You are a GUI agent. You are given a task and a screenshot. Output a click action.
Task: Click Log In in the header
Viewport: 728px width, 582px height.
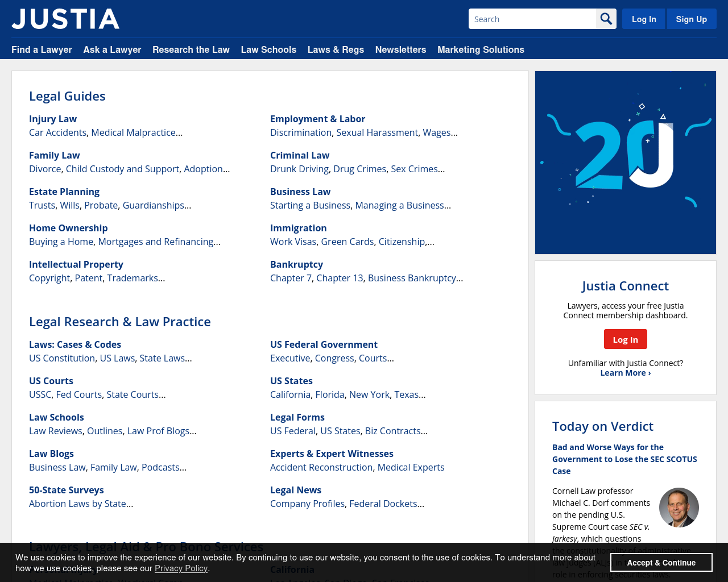pos(644,19)
